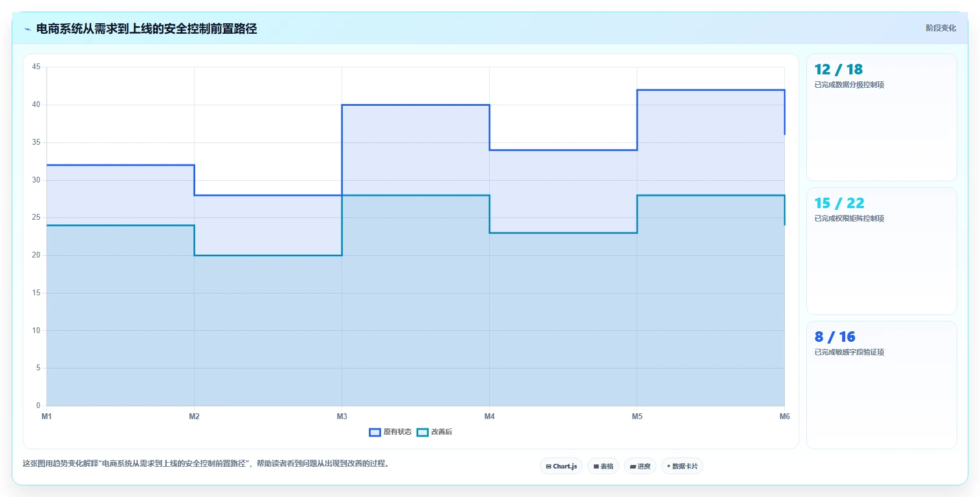
Task: Toggle the 改善后 legend swatch
Action: [422, 432]
